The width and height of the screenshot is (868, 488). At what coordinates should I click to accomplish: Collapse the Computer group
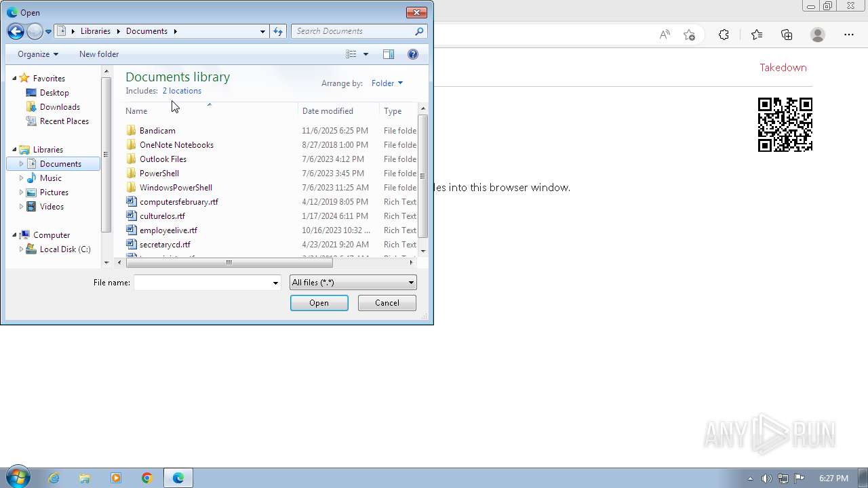pos(15,235)
